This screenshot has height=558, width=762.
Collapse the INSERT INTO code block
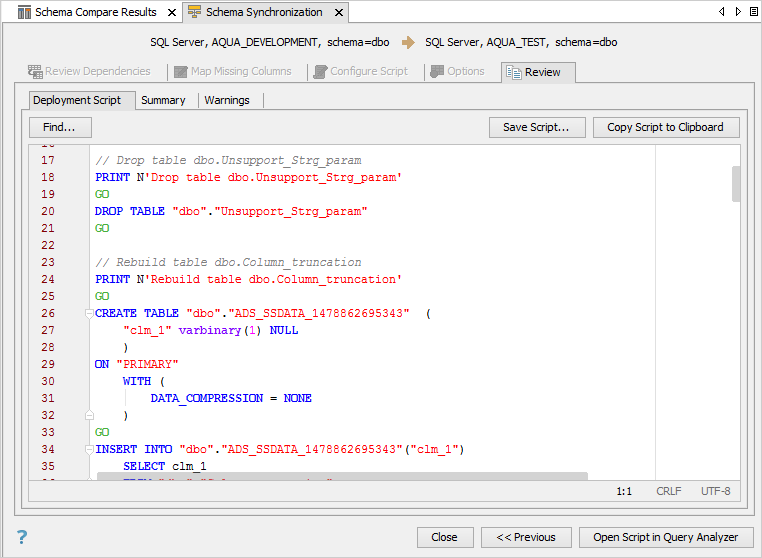[88, 449]
